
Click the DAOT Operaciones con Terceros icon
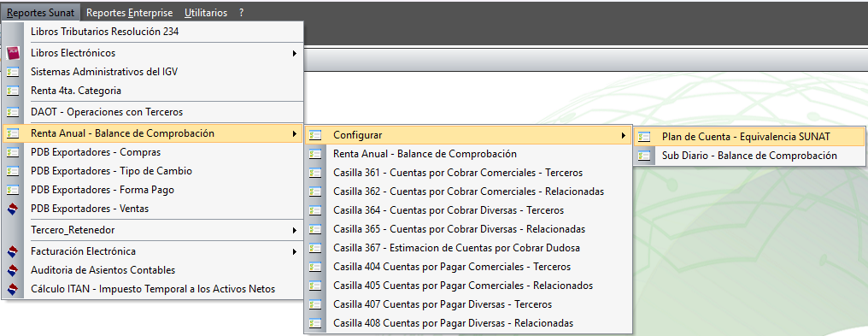(13, 112)
